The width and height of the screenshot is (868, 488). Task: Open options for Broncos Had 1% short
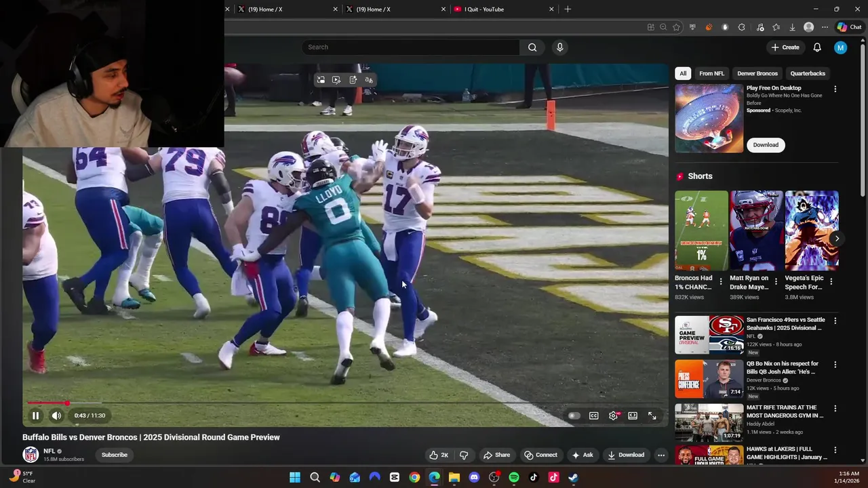point(721,281)
